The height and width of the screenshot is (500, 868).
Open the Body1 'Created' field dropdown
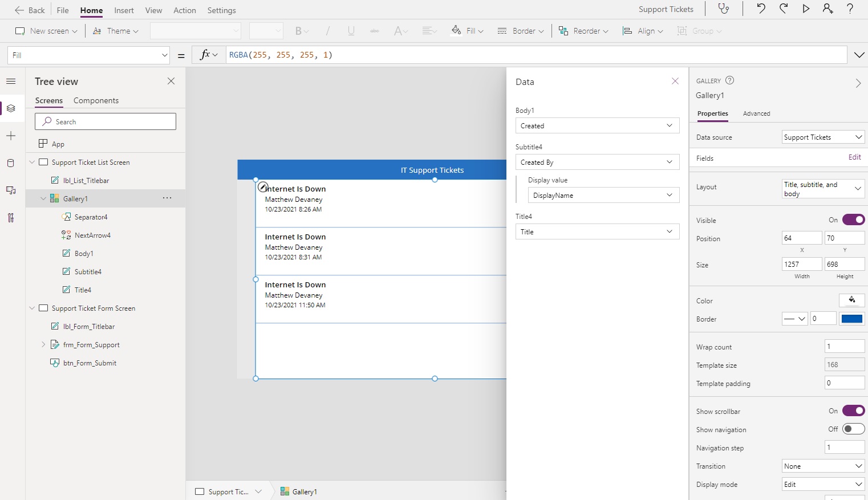(x=597, y=125)
